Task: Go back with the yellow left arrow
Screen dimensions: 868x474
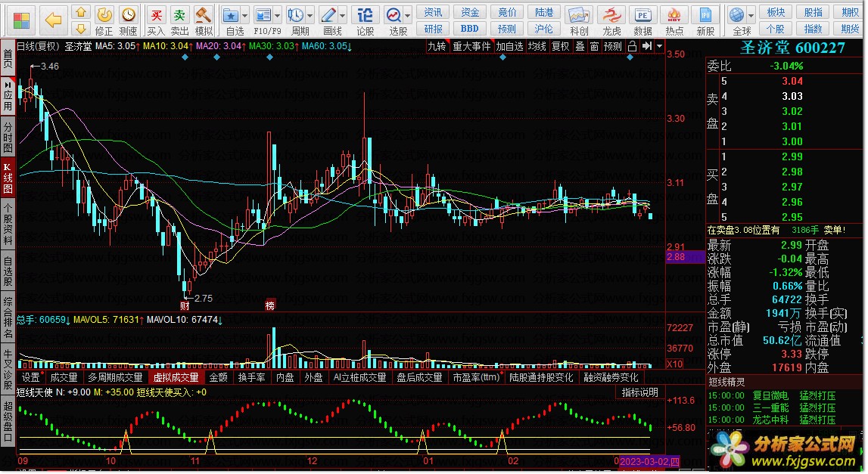Action: [x=53, y=21]
